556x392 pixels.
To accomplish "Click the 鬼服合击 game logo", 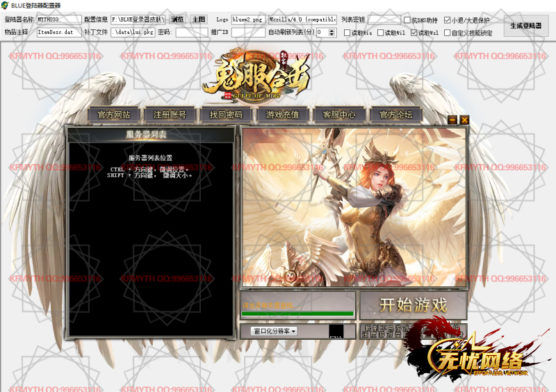I will 256,74.
